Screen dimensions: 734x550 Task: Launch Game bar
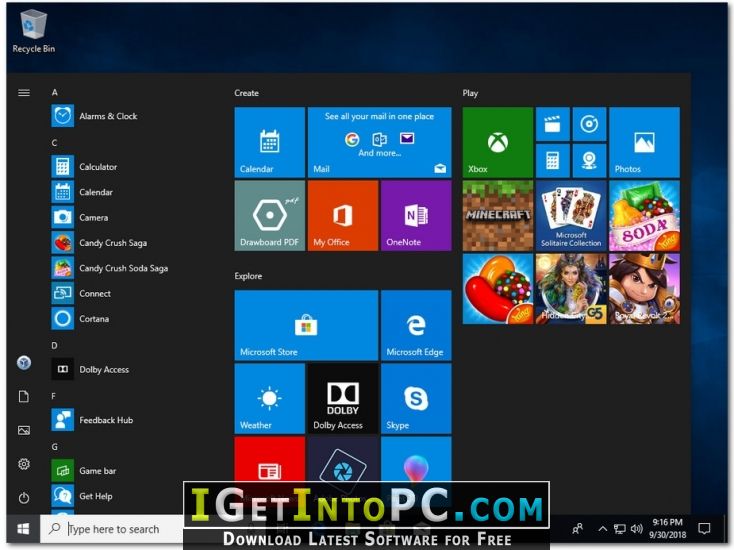tap(108, 470)
